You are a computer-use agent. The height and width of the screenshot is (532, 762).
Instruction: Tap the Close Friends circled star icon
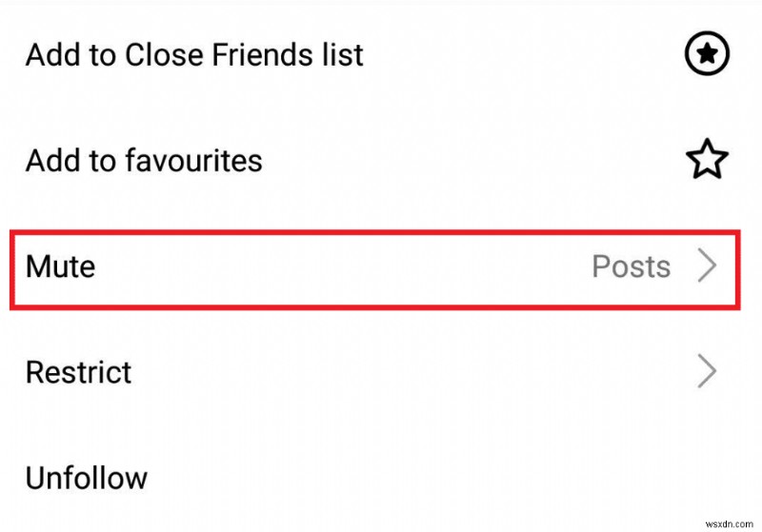click(x=707, y=55)
